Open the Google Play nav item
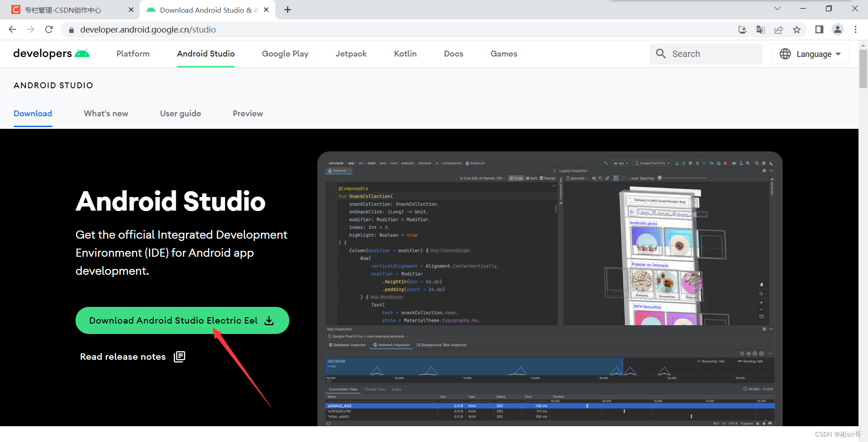Viewport: 868px width, 442px height. [x=285, y=54]
